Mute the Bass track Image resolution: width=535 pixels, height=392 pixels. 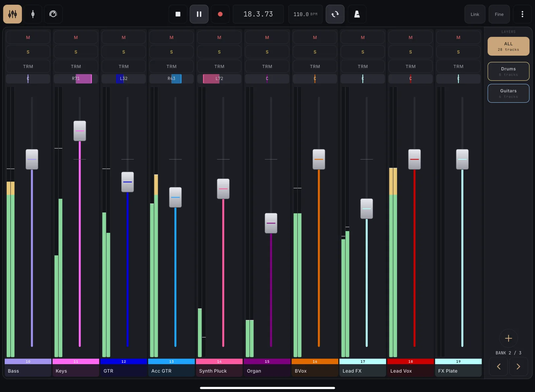(x=28, y=37)
